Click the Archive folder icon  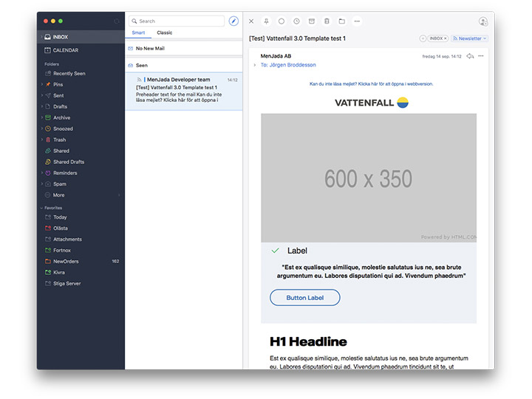coord(48,117)
